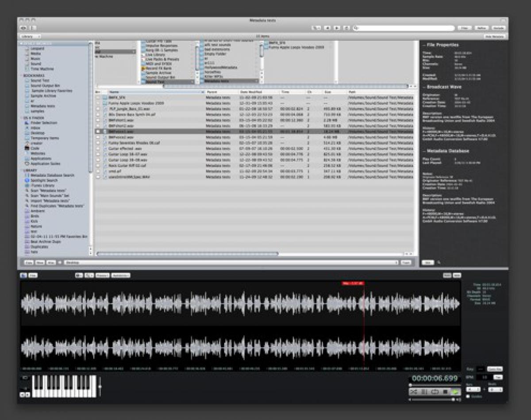Image resolution: width=531 pixels, height=420 pixels.
Task: Open Leopard volume in sidebar
Action: [x=37, y=48]
